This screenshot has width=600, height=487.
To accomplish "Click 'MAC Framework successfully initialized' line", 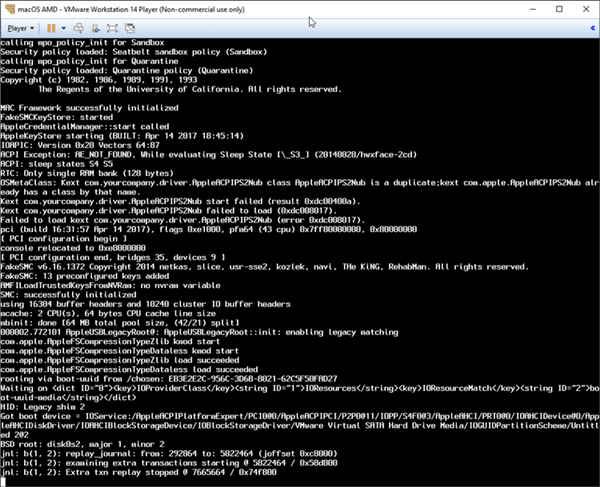I will [89, 108].
